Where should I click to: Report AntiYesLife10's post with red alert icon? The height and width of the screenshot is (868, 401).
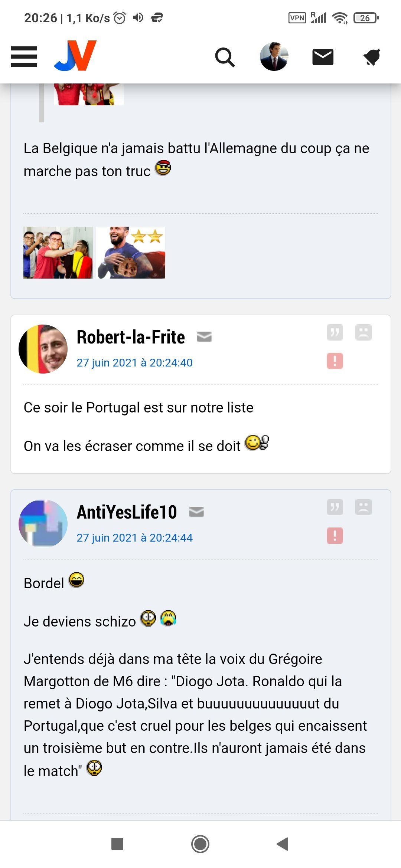335,536
